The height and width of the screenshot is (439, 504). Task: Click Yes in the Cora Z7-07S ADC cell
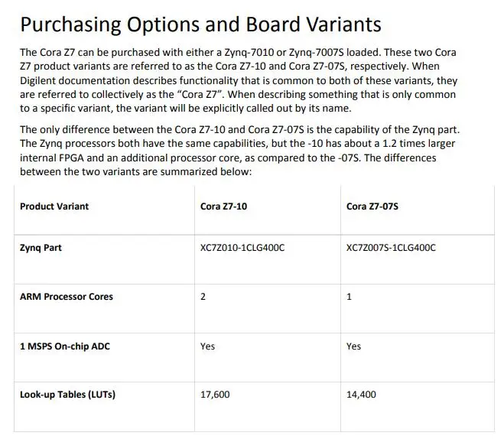353,346
